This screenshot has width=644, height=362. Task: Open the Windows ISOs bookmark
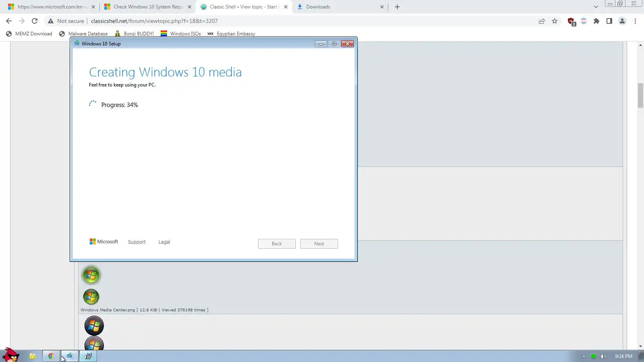coord(181,34)
